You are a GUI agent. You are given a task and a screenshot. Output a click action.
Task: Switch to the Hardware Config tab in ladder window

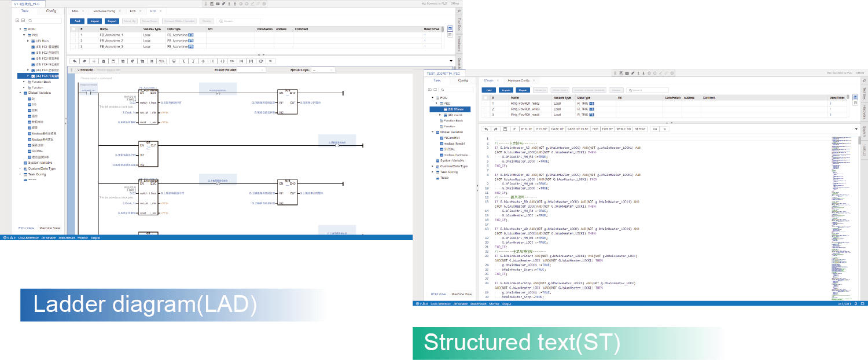click(104, 11)
